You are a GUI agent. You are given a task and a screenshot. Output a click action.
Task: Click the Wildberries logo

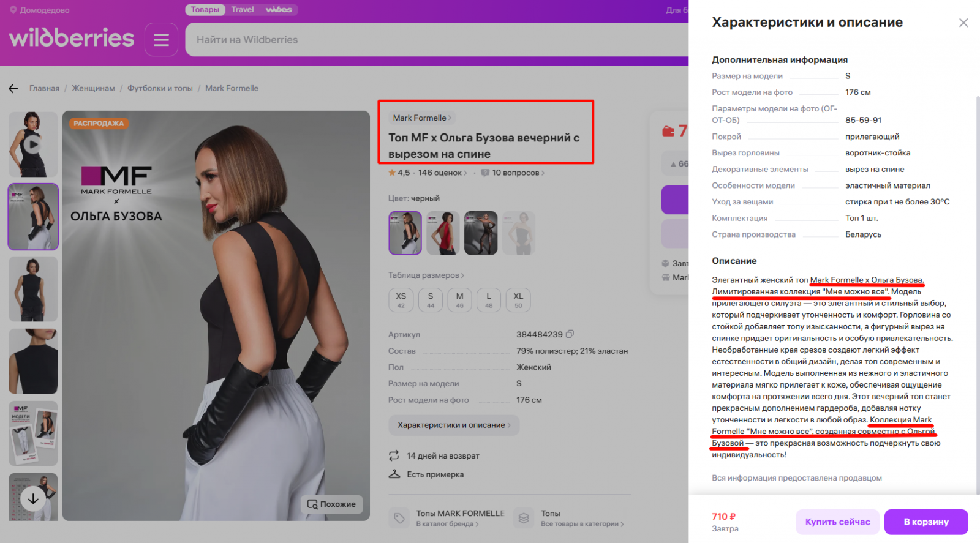tap(72, 38)
